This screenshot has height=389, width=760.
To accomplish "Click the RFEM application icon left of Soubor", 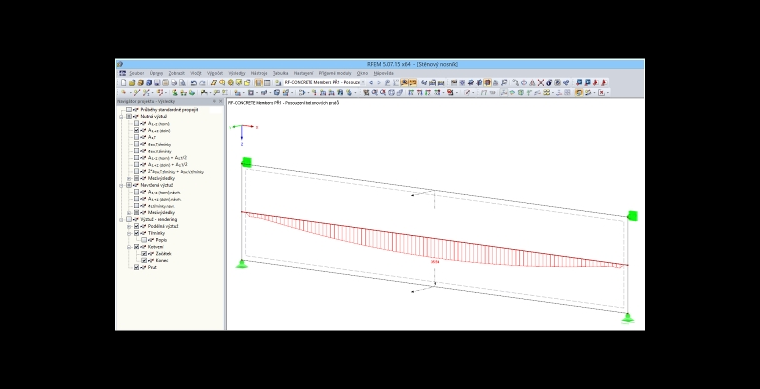I will pos(123,73).
